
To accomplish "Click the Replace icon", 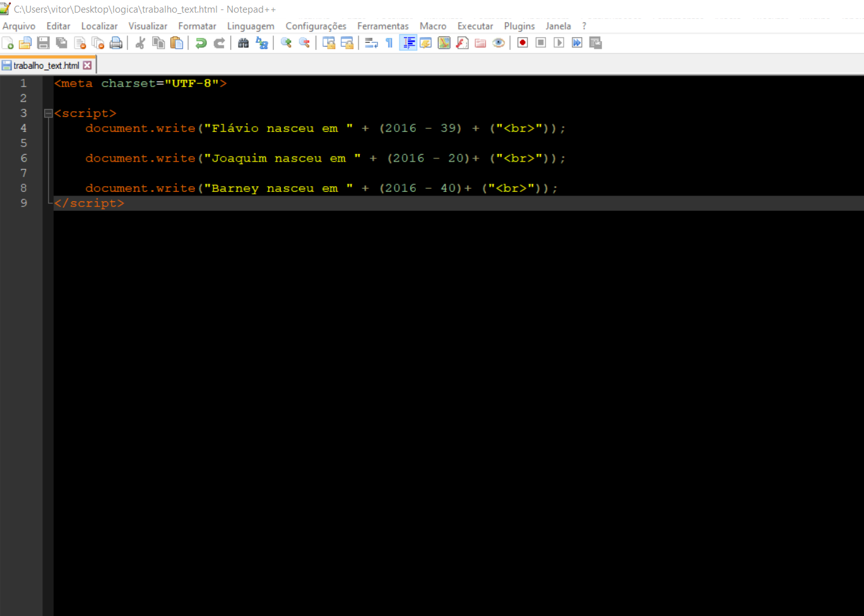I will 262,43.
